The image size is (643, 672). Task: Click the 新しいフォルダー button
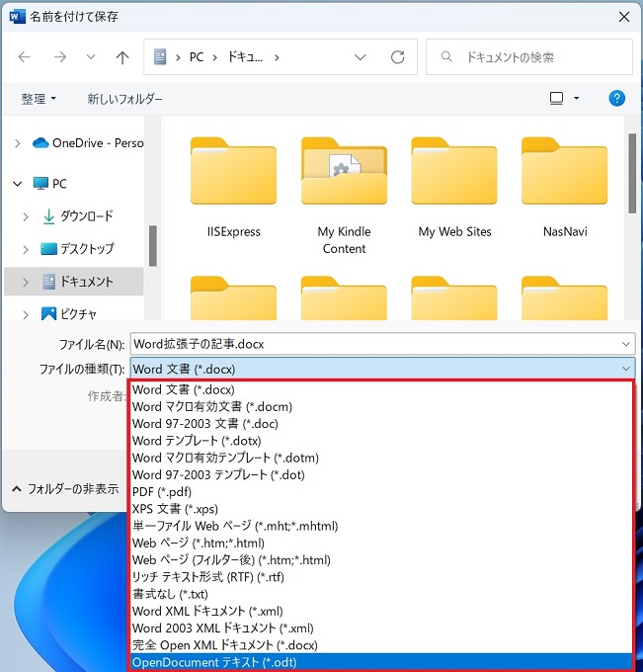point(124,99)
